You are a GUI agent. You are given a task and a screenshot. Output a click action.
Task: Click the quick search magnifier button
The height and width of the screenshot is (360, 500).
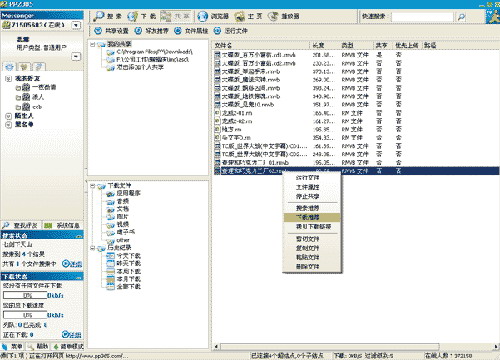pyautogui.click(x=461, y=16)
